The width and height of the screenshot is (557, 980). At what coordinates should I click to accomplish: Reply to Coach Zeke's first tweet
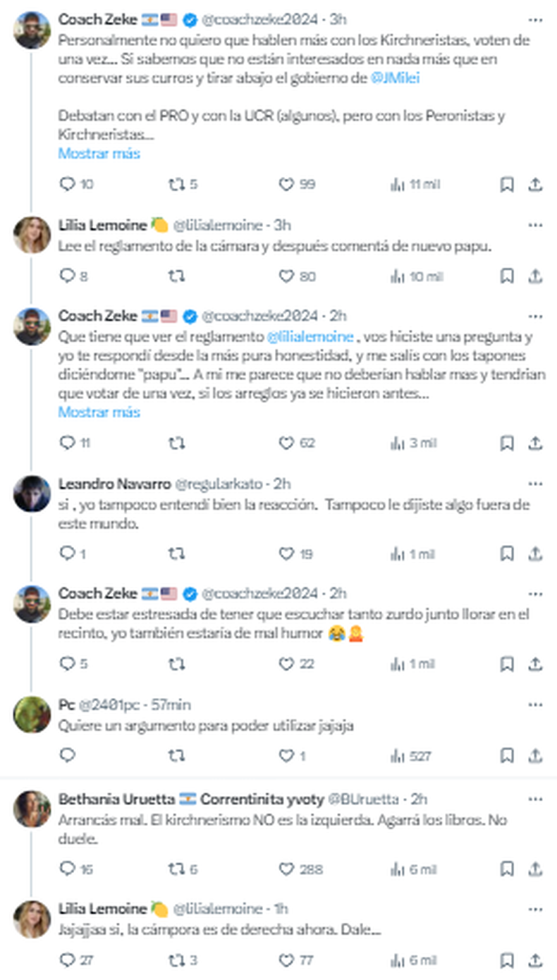click(68, 185)
